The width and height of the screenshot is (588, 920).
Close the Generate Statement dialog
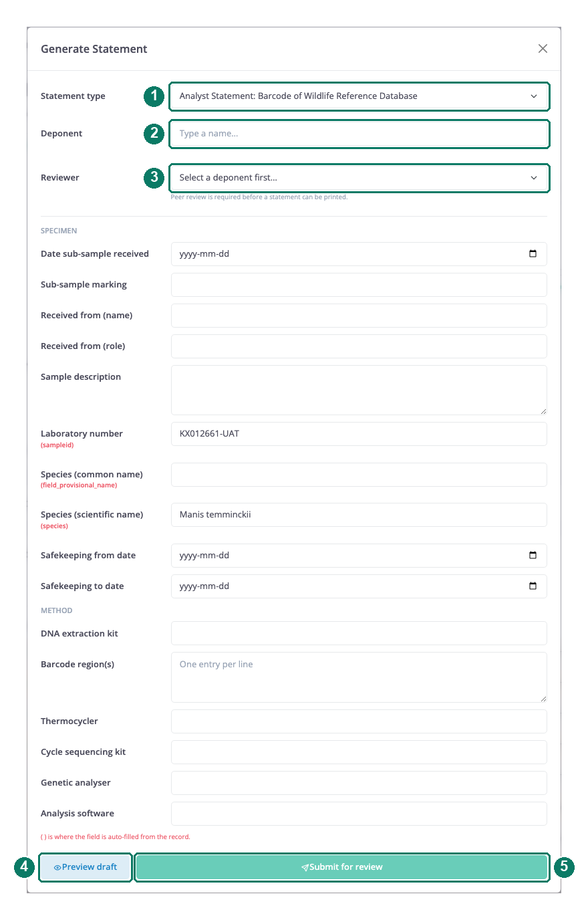(x=543, y=49)
